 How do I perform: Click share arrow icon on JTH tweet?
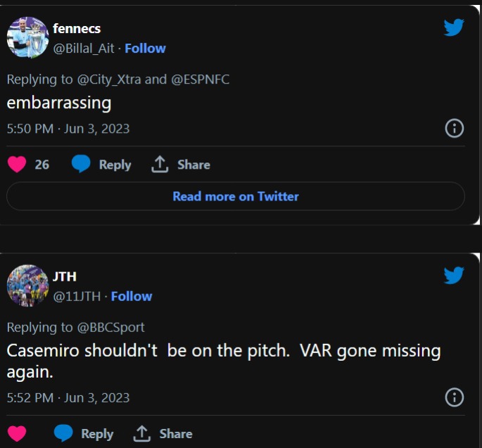coord(143,433)
